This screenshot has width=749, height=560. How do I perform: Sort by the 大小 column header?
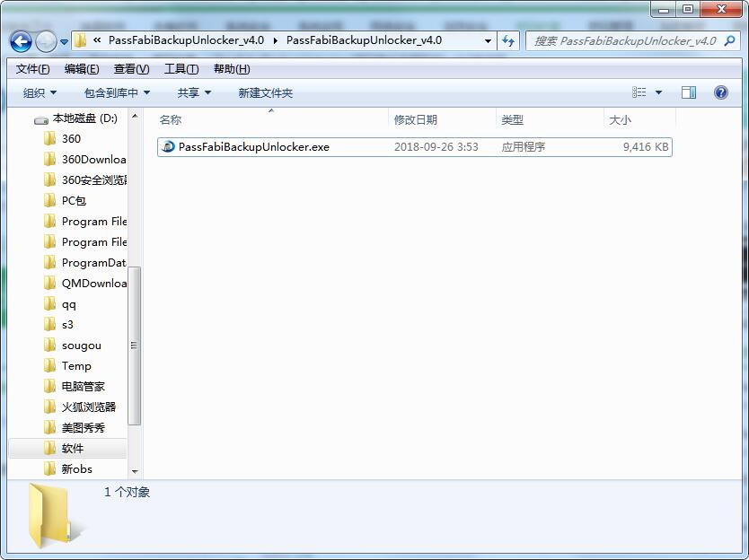pos(639,120)
